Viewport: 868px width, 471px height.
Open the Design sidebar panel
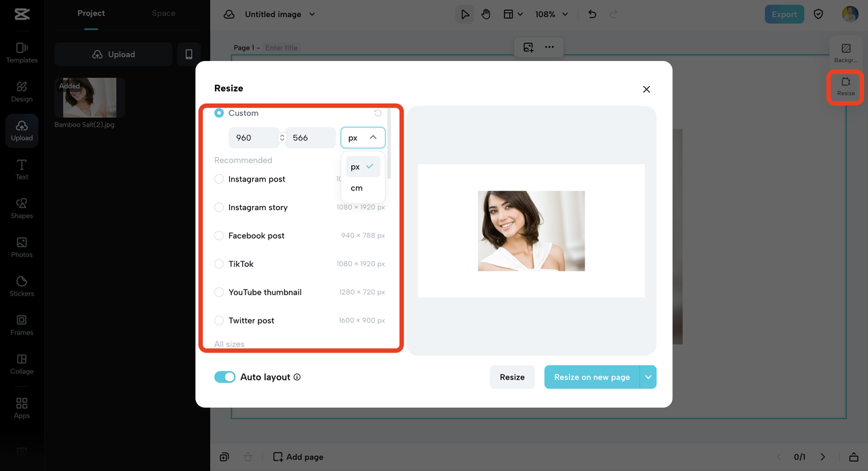(22, 91)
